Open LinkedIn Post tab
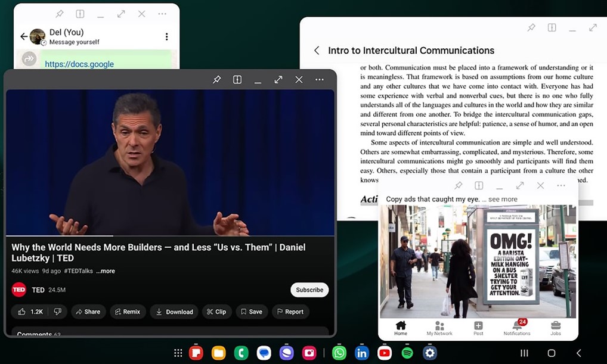 tap(478, 328)
